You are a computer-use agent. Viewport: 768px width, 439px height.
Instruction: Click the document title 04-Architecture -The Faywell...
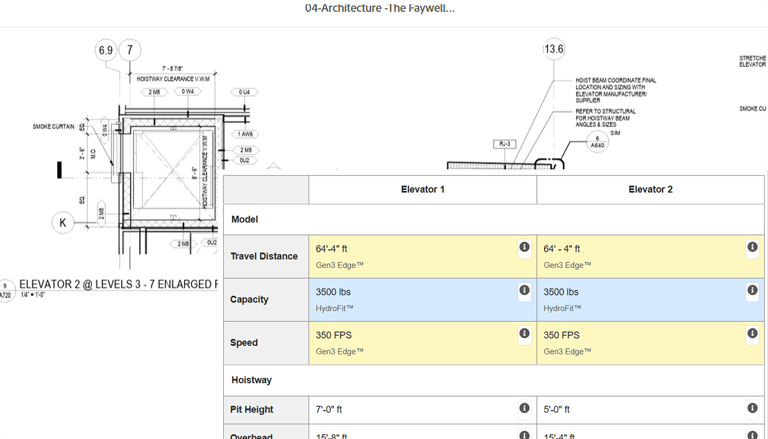point(380,8)
